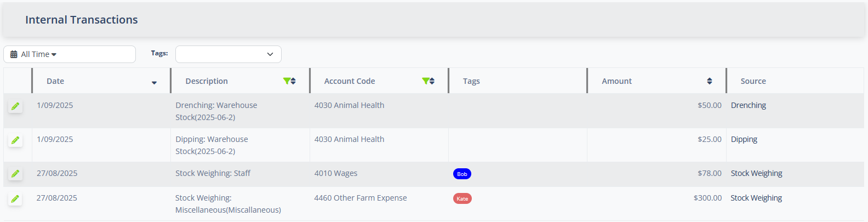Click the calendar icon beside All Time
Image resolution: width=868 pixels, height=222 pixels.
click(x=14, y=54)
